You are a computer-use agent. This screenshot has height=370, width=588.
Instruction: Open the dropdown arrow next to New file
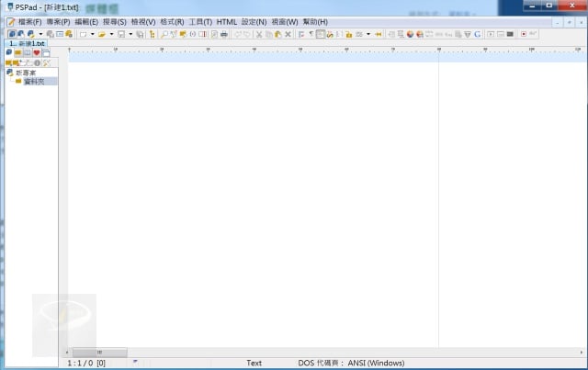[x=91, y=34]
